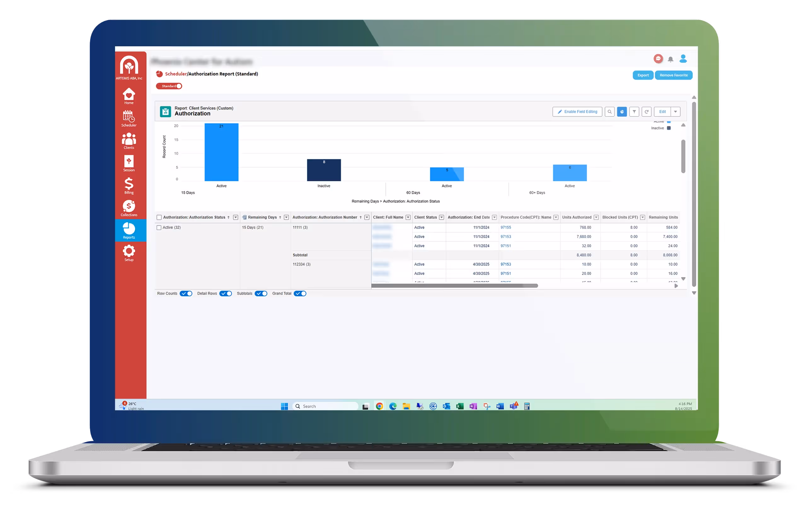Go to the Collections section
The image size is (812, 506).
(129, 208)
